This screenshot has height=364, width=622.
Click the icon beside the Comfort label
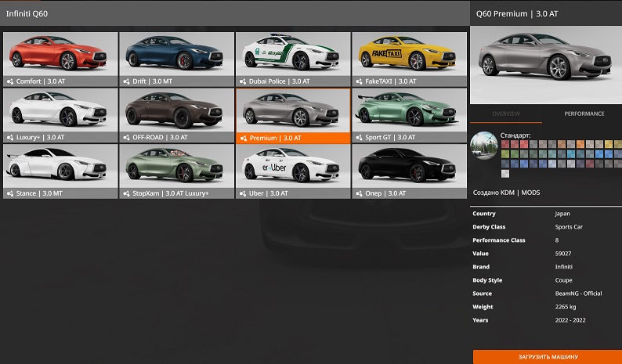[x=9, y=81]
